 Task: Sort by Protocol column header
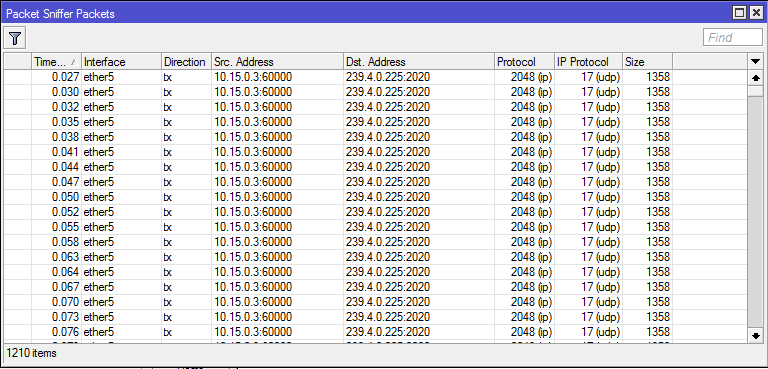point(524,62)
